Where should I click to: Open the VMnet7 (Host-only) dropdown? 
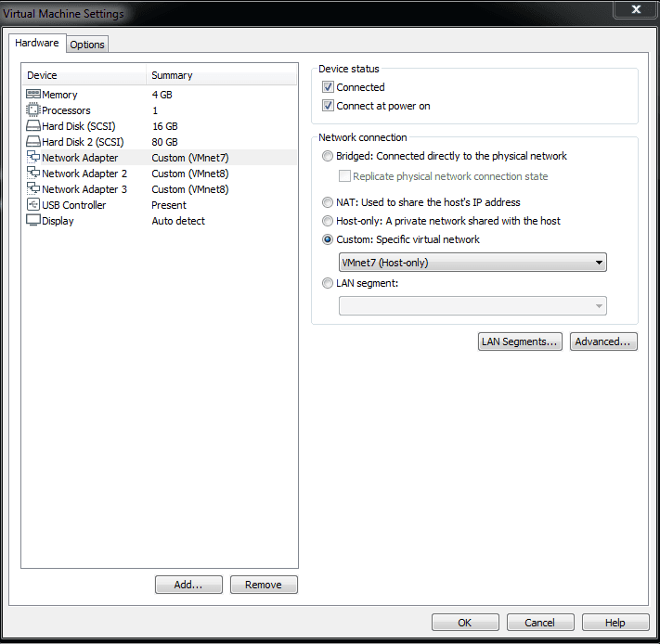[x=472, y=263]
